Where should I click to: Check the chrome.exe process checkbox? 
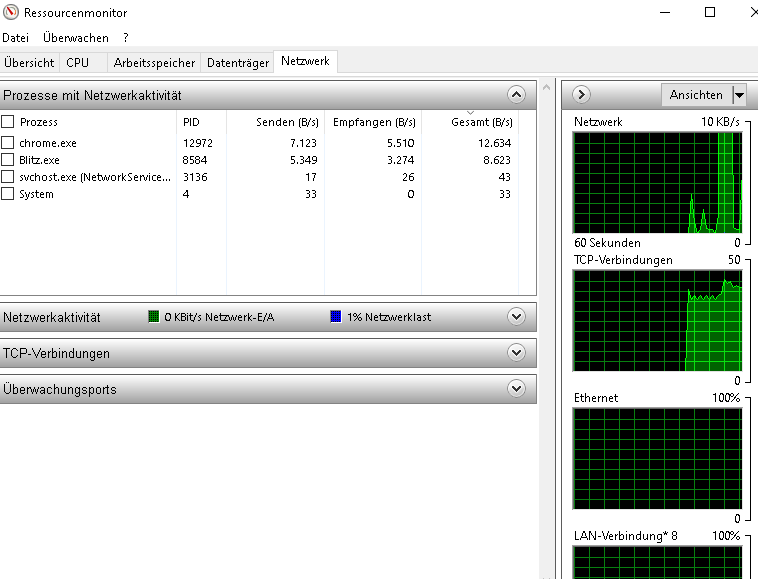coord(7,143)
